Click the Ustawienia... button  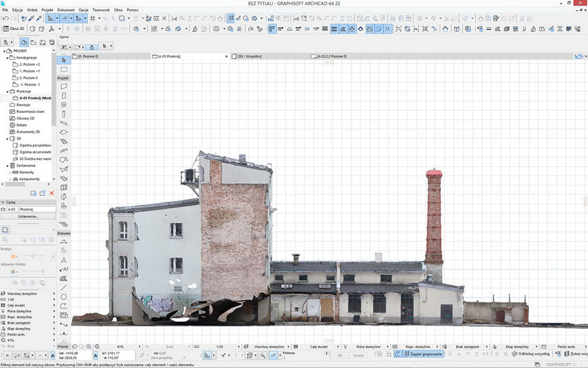(28, 216)
